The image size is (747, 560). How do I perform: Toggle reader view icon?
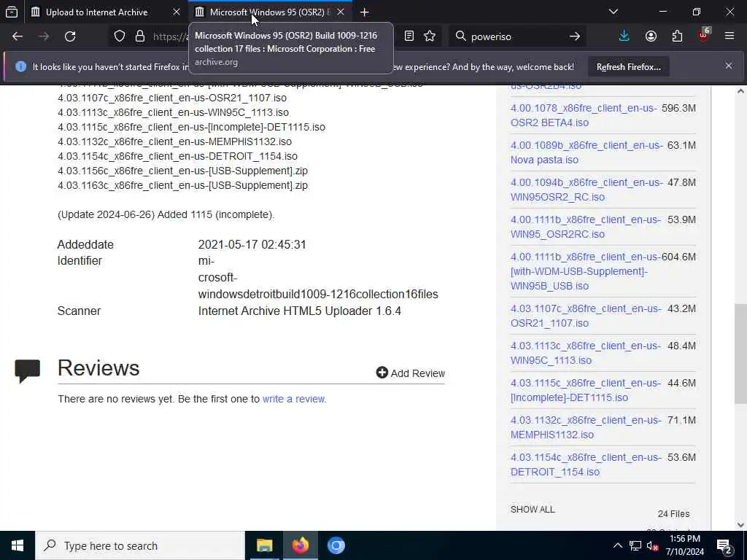pos(409,36)
